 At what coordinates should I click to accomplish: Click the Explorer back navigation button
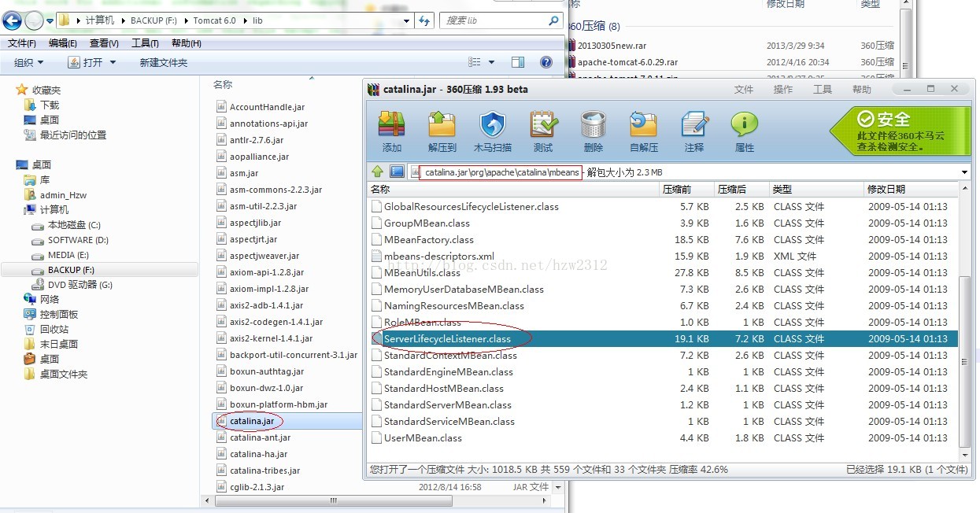pos(12,20)
